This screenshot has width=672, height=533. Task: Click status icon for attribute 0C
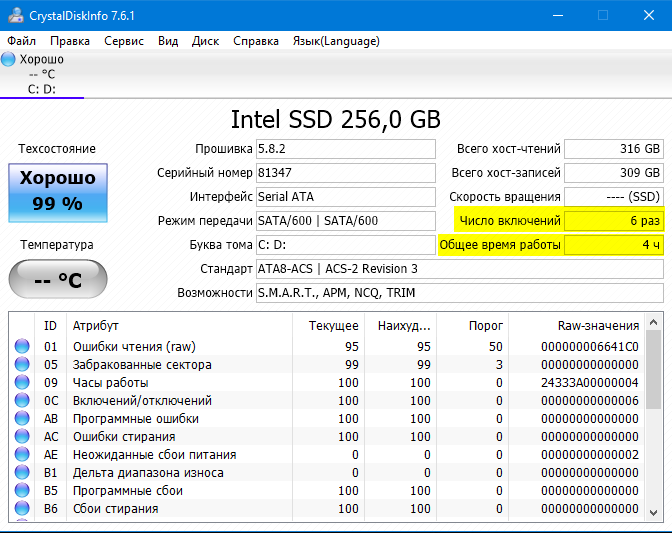pyautogui.click(x=22, y=400)
